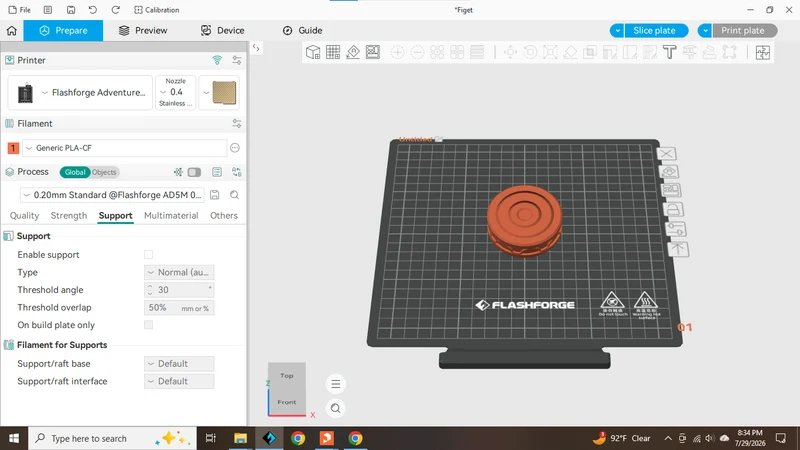Select the Lay on face tool
Image resolution: width=800 pixels, height=450 pixels.
tap(570, 52)
